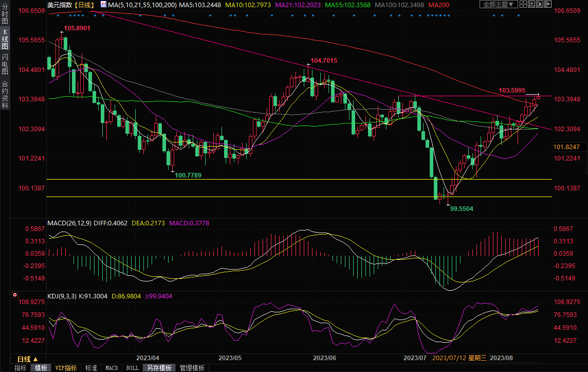Image resolution: width=588 pixels, height=372 pixels.
Task: Select the 指标 bottom tab
Action: [x=21, y=368]
